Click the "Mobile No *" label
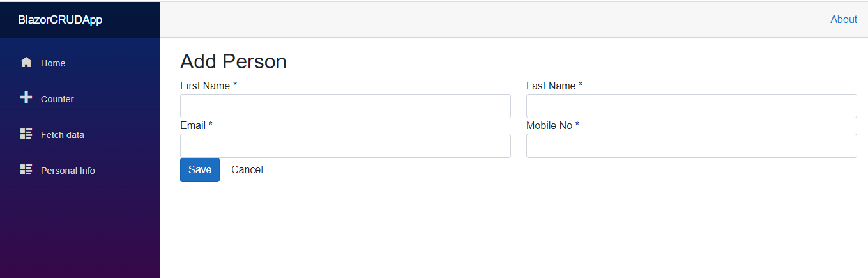 pyautogui.click(x=552, y=126)
